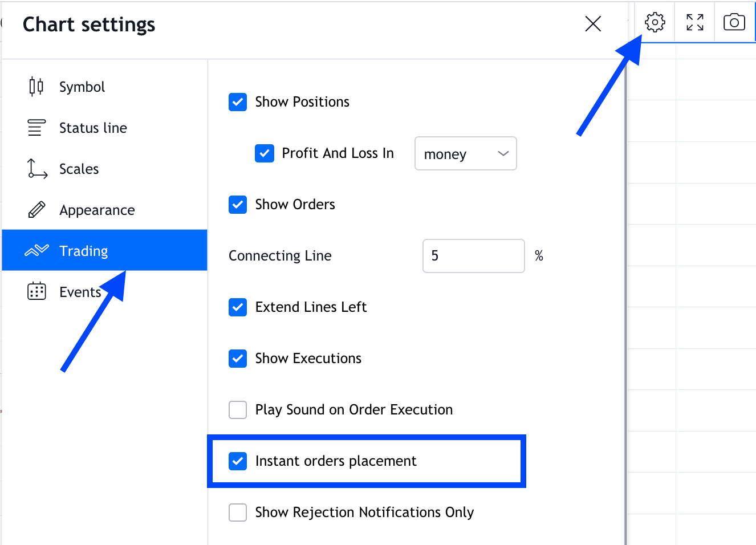Enable Play Sound on Order Execution
This screenshot has width=756, height=545.
[238, 410]
